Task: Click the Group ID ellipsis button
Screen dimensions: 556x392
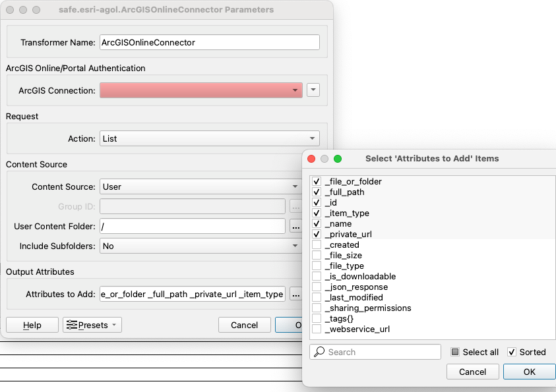Action: (x=295, y=206)
